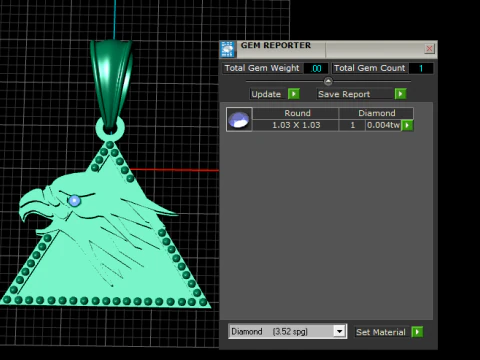
Task: Click the Gem Reporter title bar text
Action: (276, 45)
